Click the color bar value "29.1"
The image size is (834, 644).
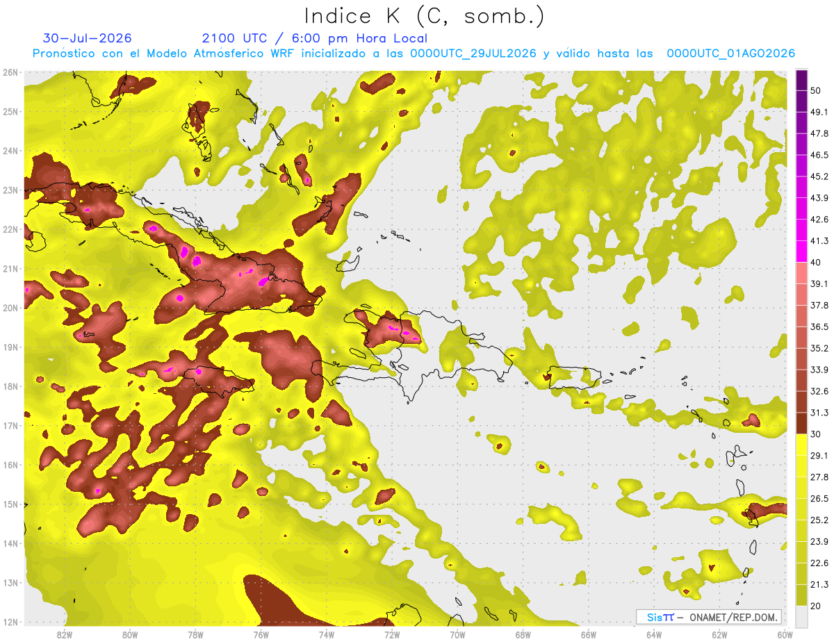pos(819,455)
